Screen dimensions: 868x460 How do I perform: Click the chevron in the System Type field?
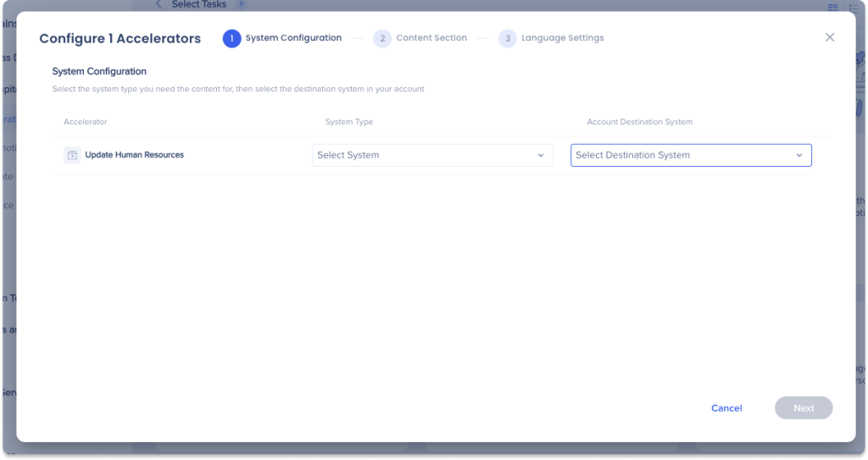[x=541, y=155]
